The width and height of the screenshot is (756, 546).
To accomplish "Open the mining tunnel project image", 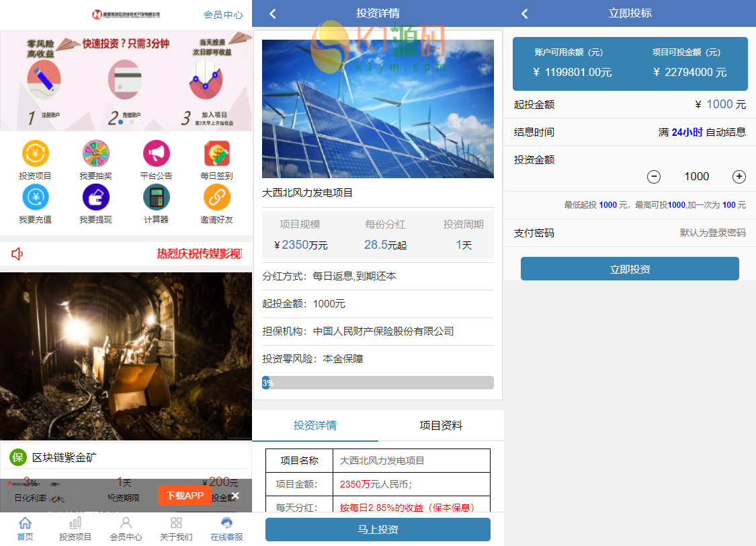I will 126,356.
